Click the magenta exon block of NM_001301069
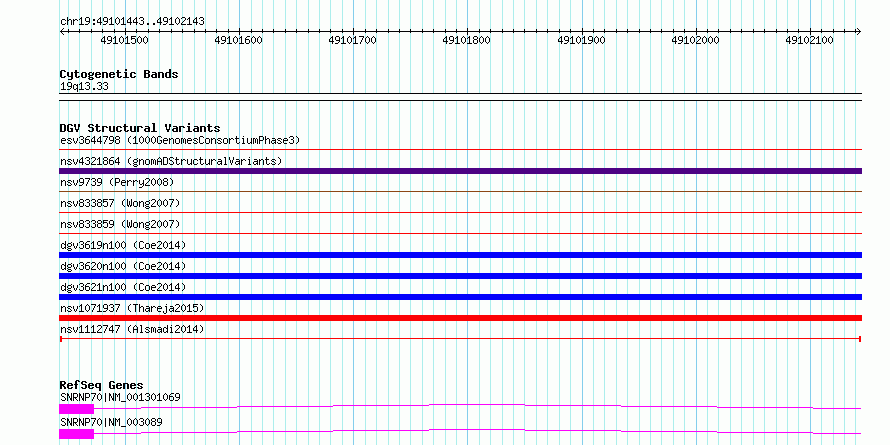Image resolution: width=890 pixels, height=445 pixels. [x=77, y=408]
